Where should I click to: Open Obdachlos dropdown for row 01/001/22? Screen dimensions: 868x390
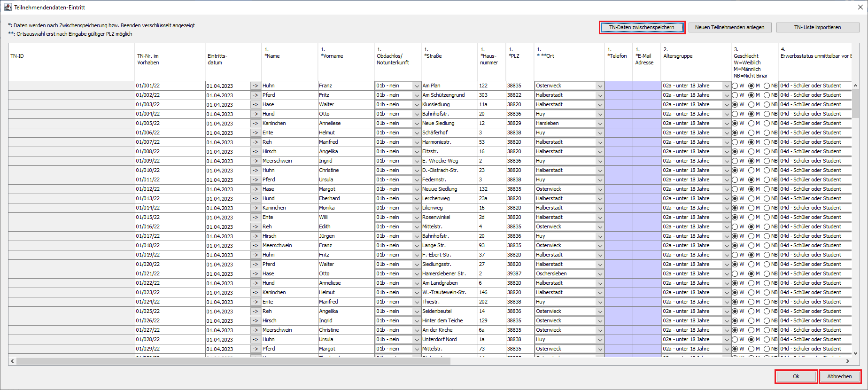click(417, 86)
